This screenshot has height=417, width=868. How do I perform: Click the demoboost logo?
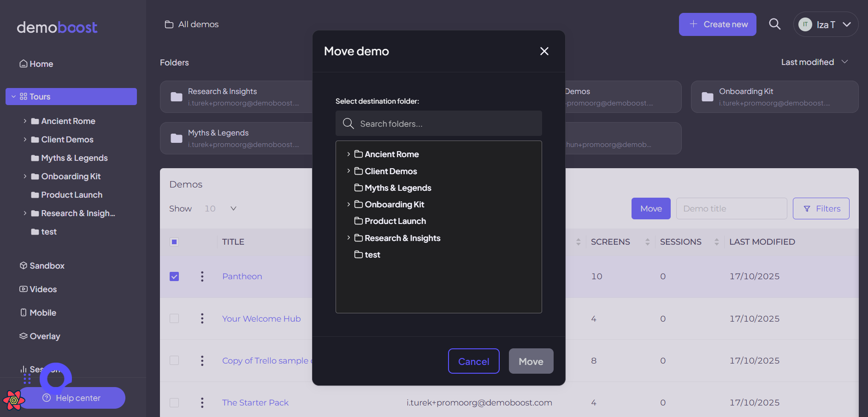pos(57,27)
